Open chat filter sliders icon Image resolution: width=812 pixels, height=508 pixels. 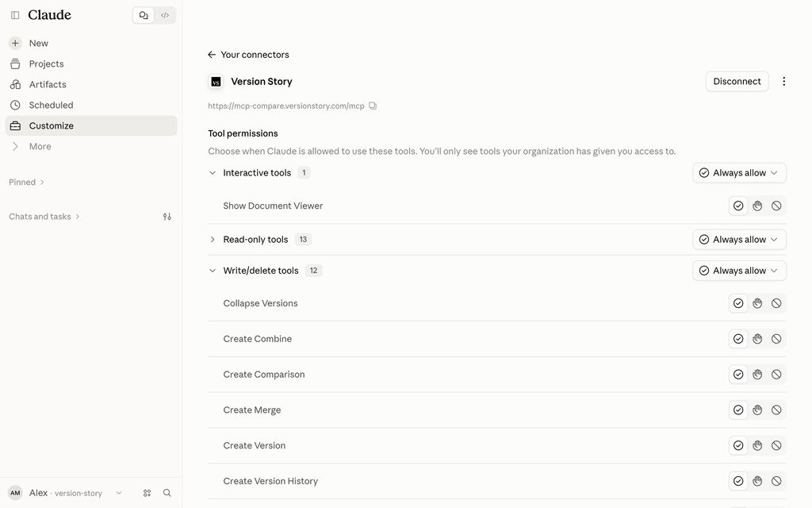click(167, 217)
